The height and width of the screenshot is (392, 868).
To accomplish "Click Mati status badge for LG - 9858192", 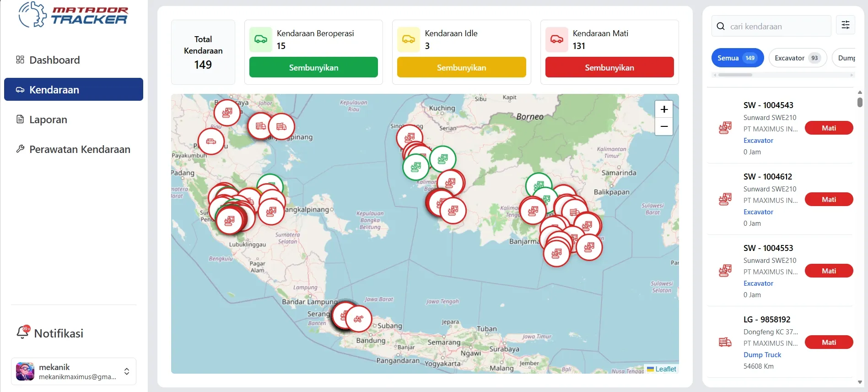I will point(829,342).
